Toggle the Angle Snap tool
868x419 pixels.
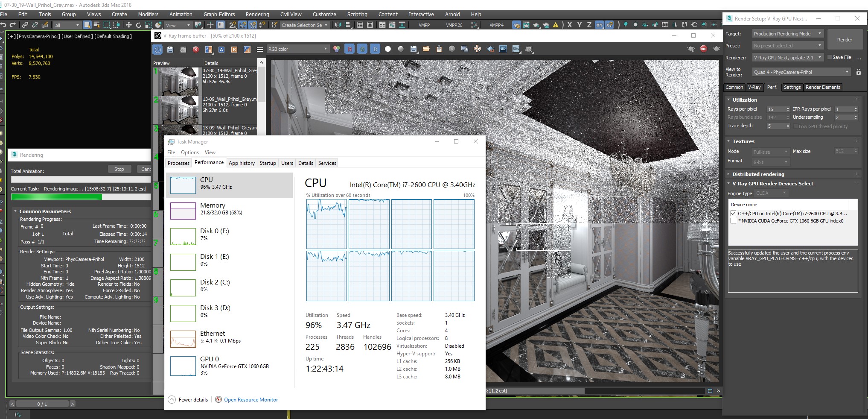242,25
